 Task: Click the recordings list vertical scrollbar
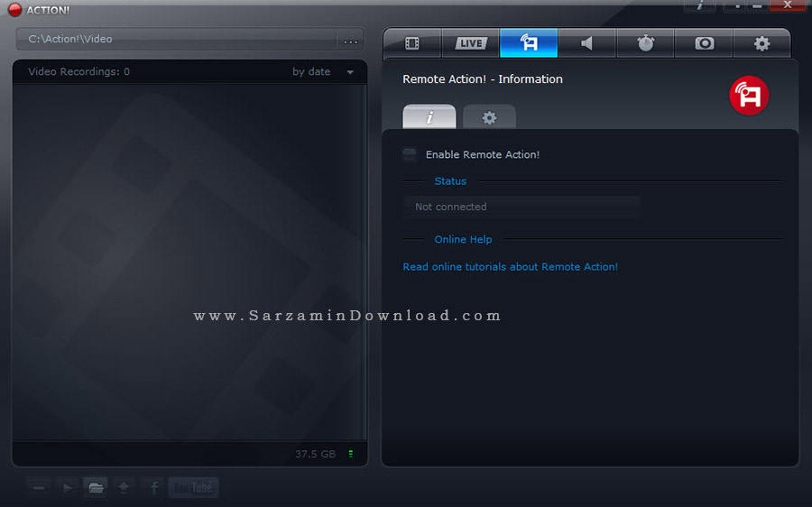(364, 262)
